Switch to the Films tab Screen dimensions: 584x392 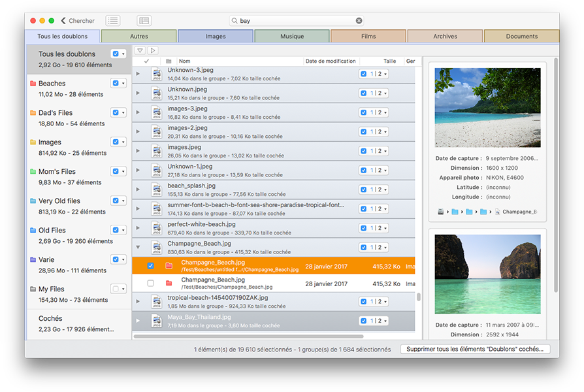(368, 36)
